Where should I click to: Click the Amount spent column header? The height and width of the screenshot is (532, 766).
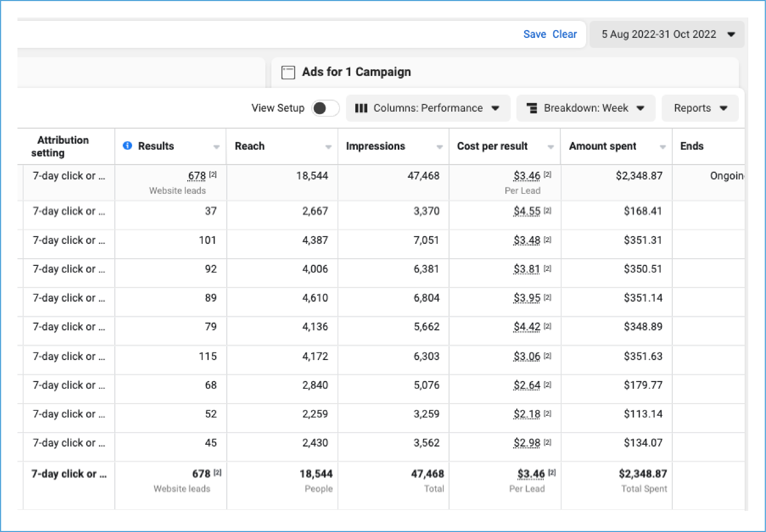click(x=602, y=146)
